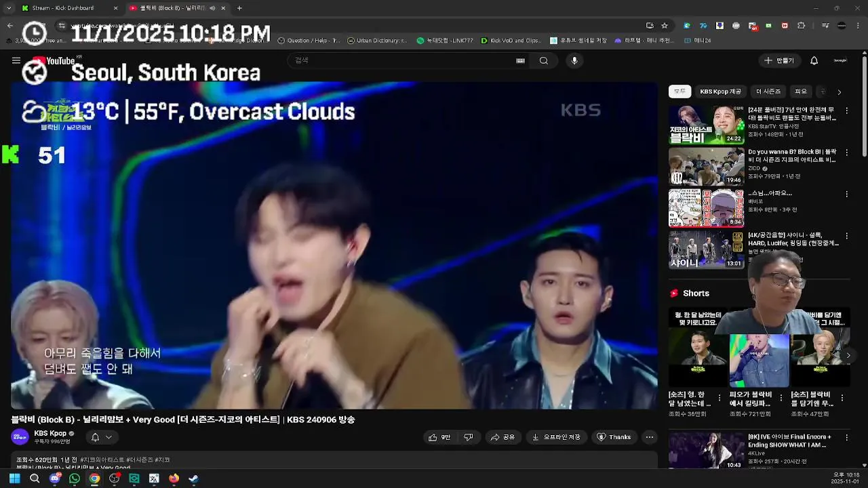Select the 더 시즌즈 filter chip

pos(768,91)
